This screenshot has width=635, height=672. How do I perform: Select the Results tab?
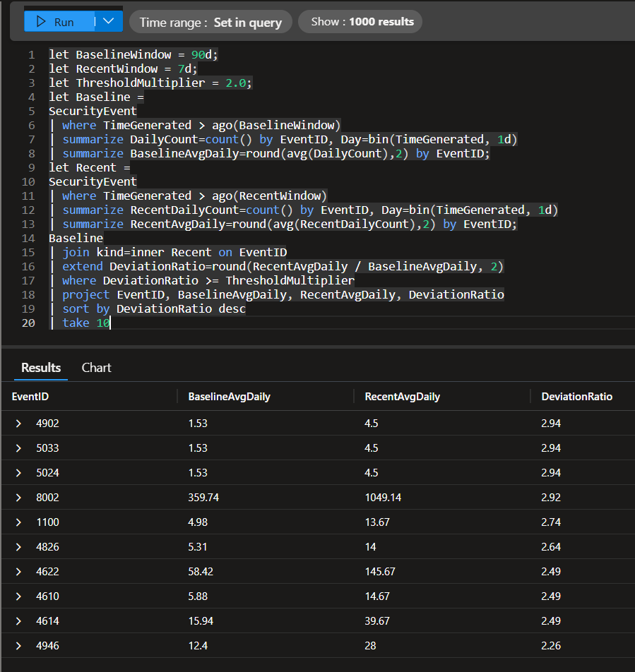tap(41, 368)
